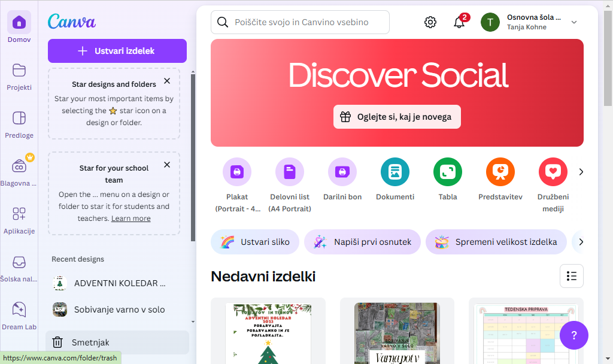Screen dimensions: 613x364
Task: Dismiss the Star for your school team tip
Action: click(x=167, y=165)
